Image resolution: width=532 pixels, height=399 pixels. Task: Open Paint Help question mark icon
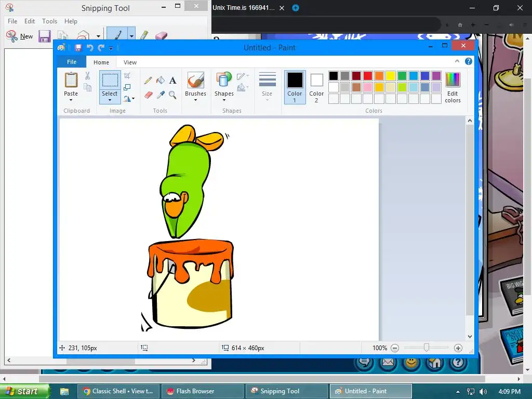click(x=469, y=61)
